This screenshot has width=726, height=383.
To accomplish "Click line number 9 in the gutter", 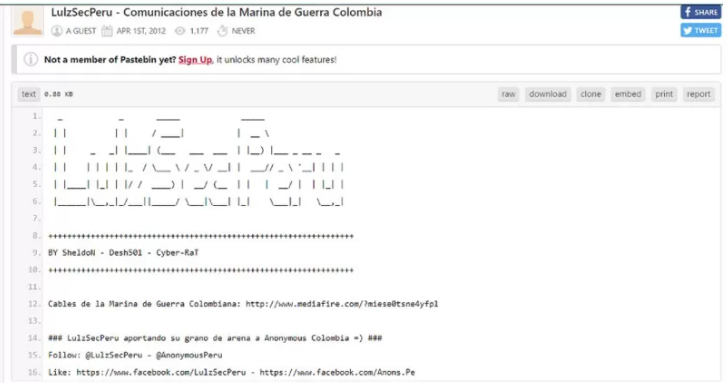I will pos(35,253).
